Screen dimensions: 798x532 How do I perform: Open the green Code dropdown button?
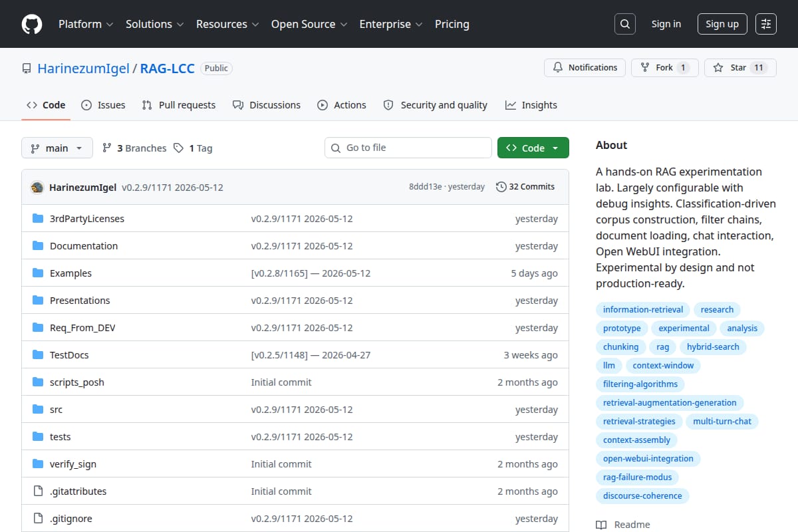(x=533, y=148)
